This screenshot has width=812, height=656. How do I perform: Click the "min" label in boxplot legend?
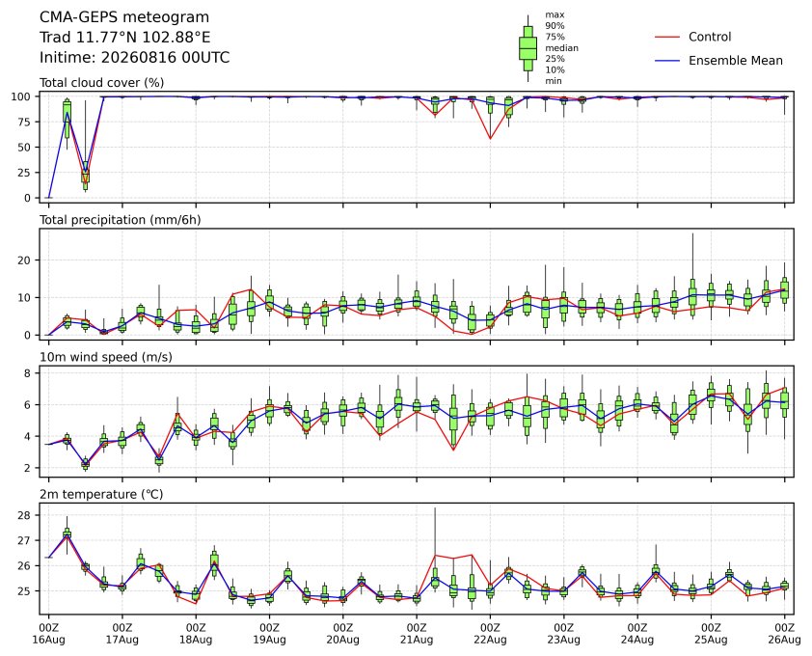(554, 81)
